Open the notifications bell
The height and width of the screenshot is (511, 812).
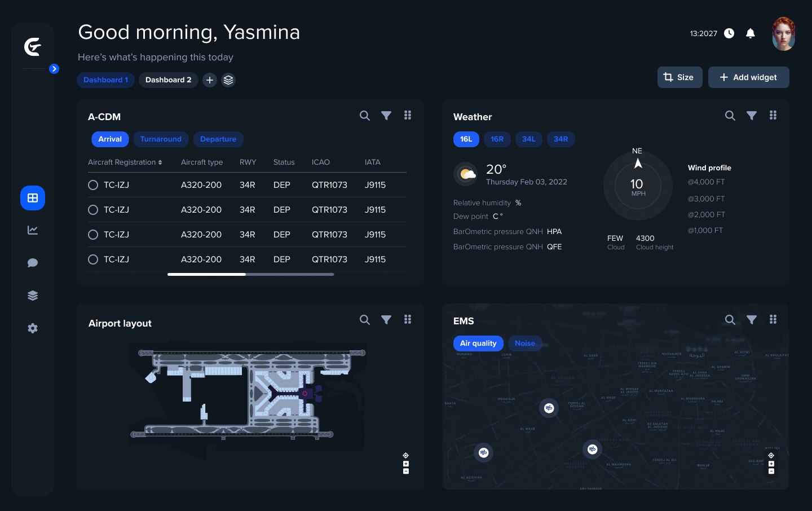(750, 33)
